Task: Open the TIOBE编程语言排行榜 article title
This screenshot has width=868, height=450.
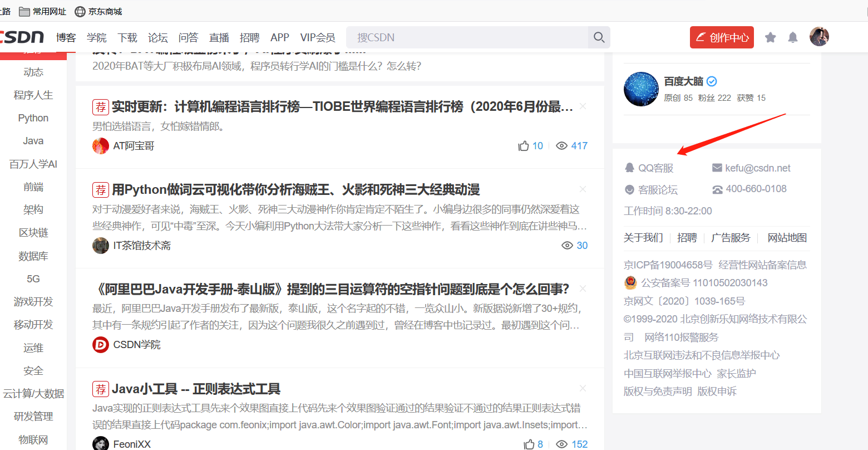Action: point(342,106)
